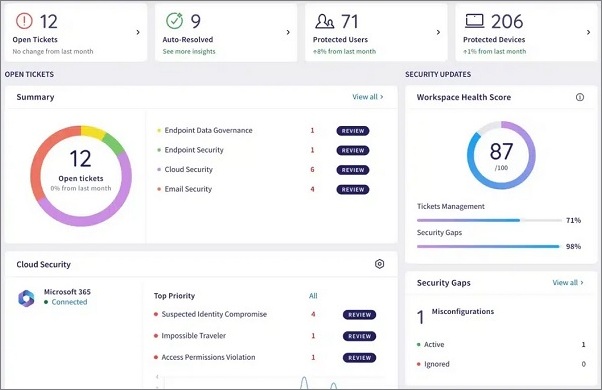The image size is (602, 390).
Task: Open Cloud Security settings hexagon icon
Action: 379,264
